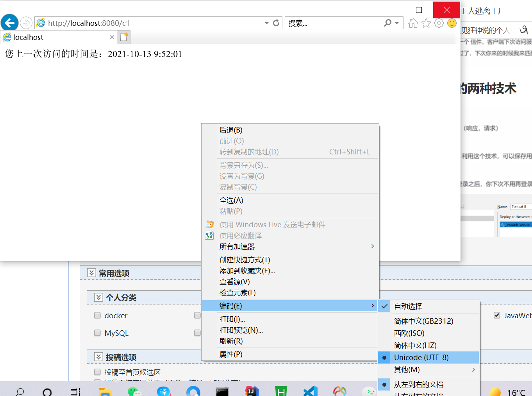
Task: Open the IE home page icon
Action: point(413,23)
